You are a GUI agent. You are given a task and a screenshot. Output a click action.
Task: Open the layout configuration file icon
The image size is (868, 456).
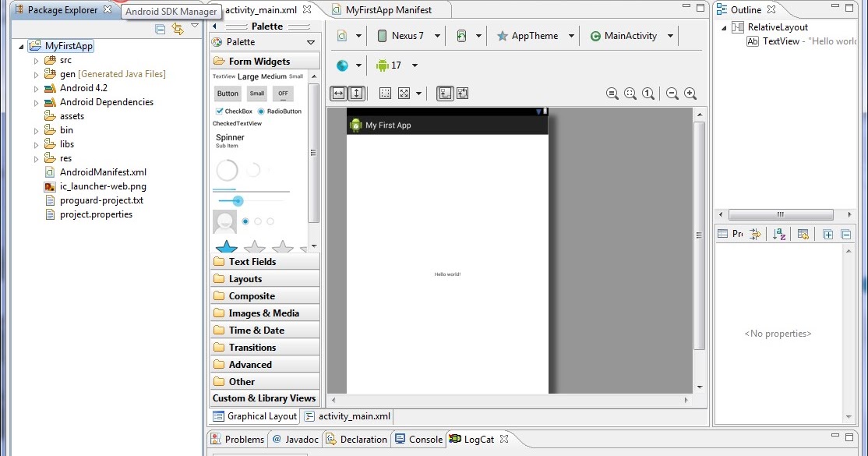[342, 36]
